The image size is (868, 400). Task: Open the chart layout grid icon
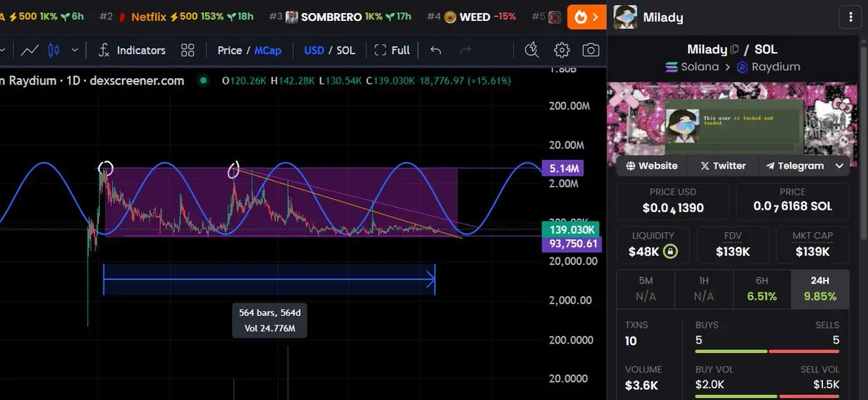(188, 50)
